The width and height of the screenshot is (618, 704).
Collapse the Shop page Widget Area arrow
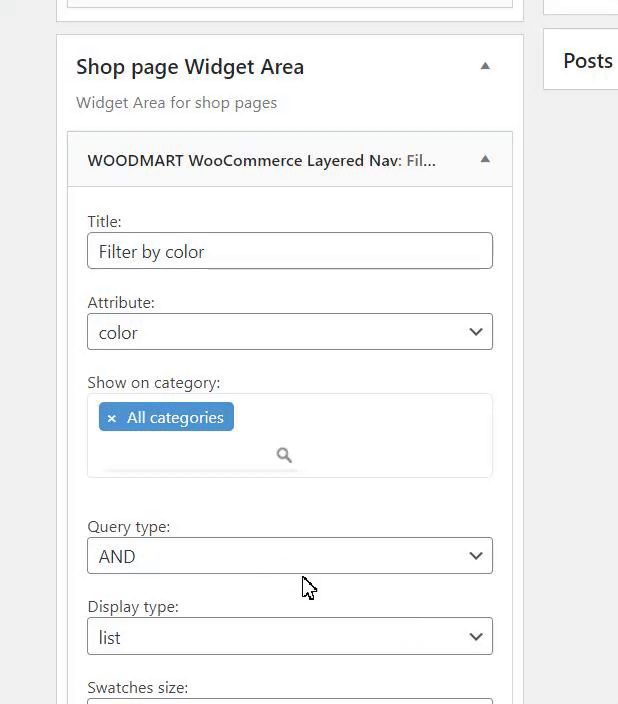coord(485,67)
